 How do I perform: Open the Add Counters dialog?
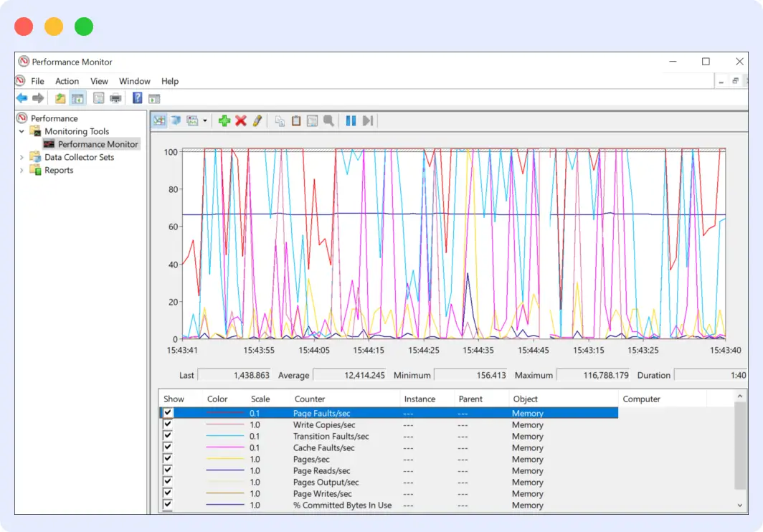(x=224, y=120)
